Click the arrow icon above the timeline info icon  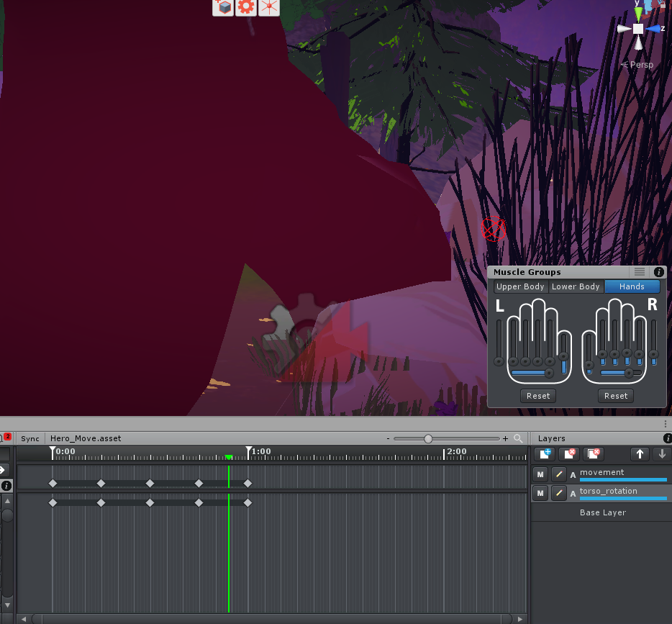pyautogui.click(x=3, y=470)
